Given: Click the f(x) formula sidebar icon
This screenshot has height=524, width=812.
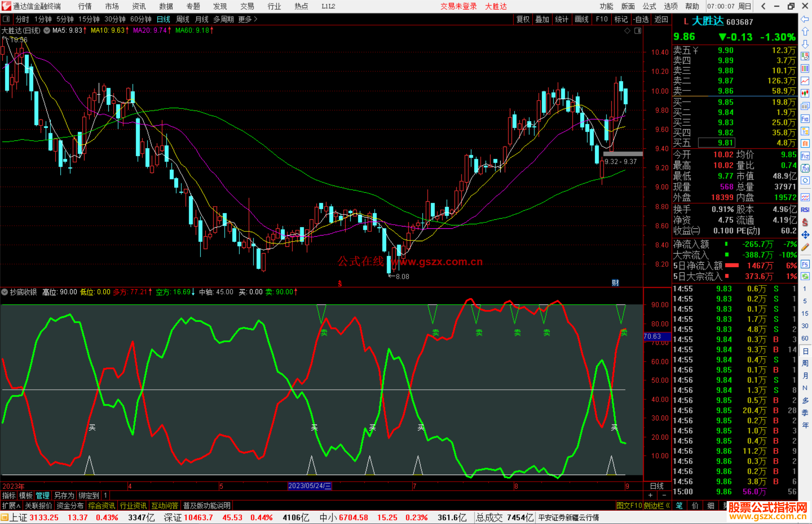Looking at the screenshot, I should click(x=805, y=168).
